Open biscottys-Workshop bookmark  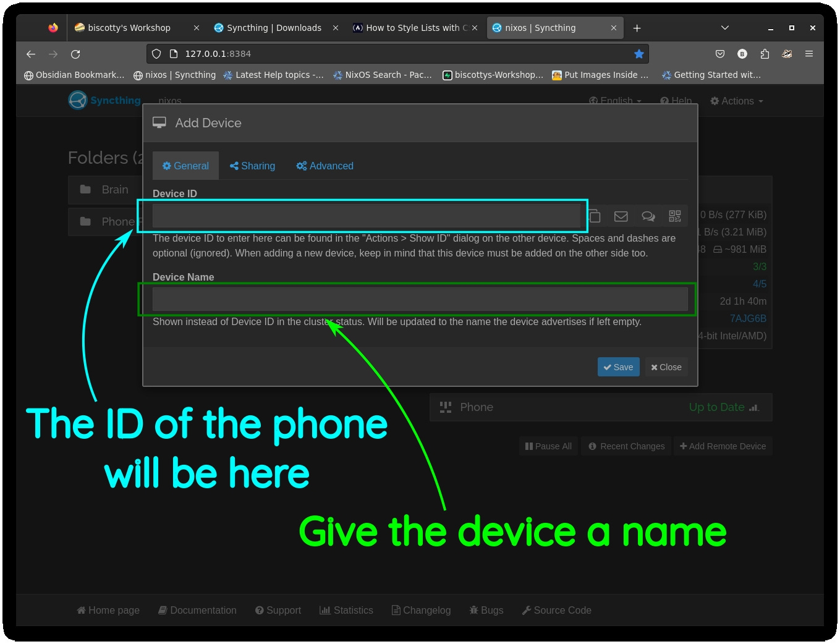(x=493, y=75)
